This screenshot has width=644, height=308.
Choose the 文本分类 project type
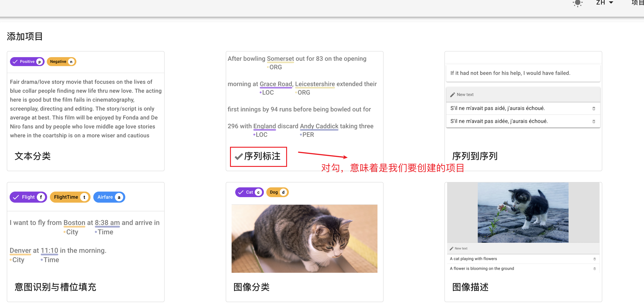pos(32,156)
